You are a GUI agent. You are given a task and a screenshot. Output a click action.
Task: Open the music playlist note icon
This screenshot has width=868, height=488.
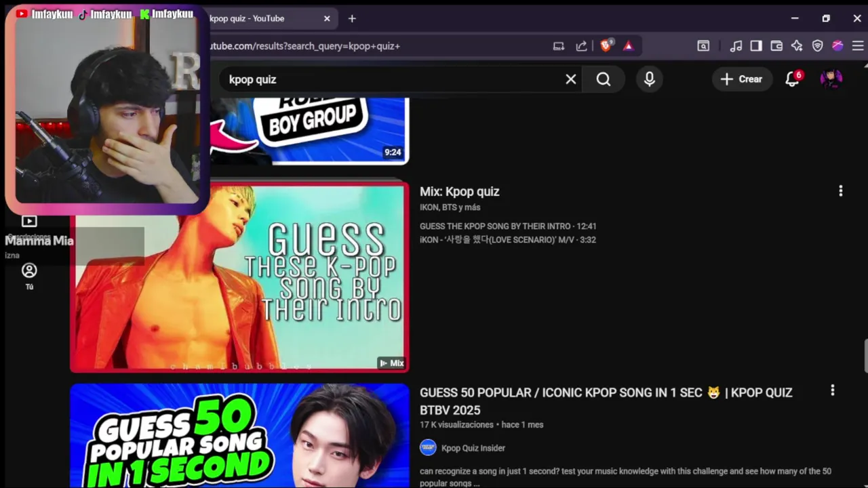coord(736,46)
